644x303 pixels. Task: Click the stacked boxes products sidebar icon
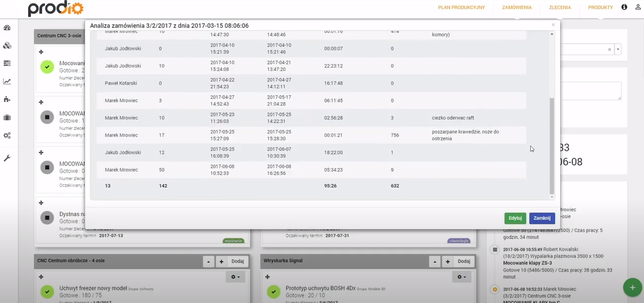(7, 46)
